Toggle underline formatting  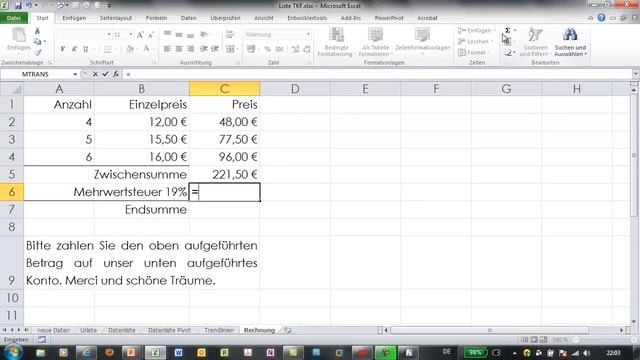click(x=85, y=49)
